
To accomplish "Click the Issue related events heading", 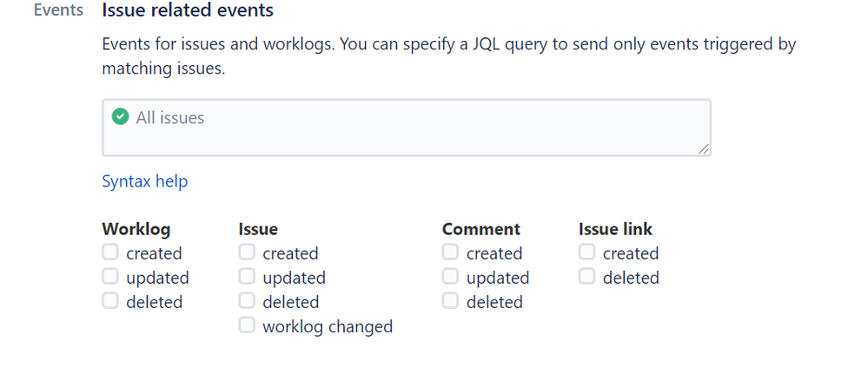I will [x=188, y=10].
